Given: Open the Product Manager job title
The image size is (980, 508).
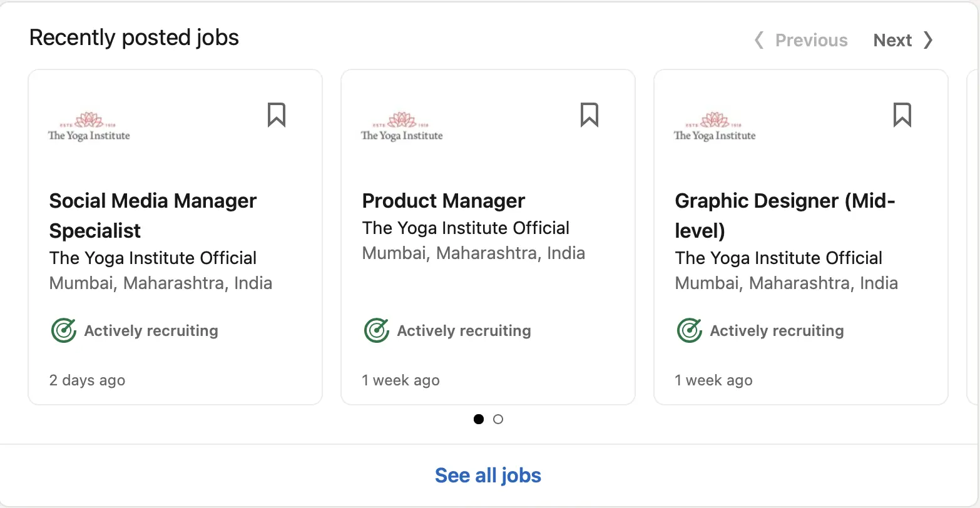Looking at the screenshot, I should pyautogui.click(x=444, y=201).
